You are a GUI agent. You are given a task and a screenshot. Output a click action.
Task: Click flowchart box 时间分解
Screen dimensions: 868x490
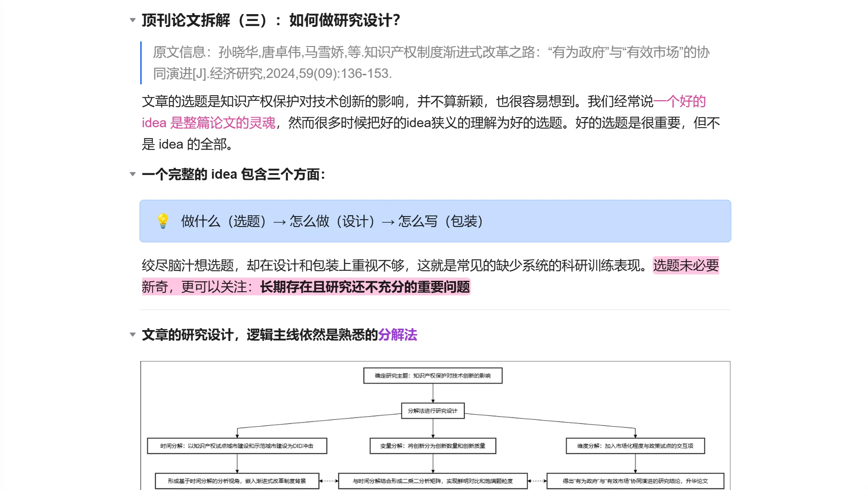point(237,446)
